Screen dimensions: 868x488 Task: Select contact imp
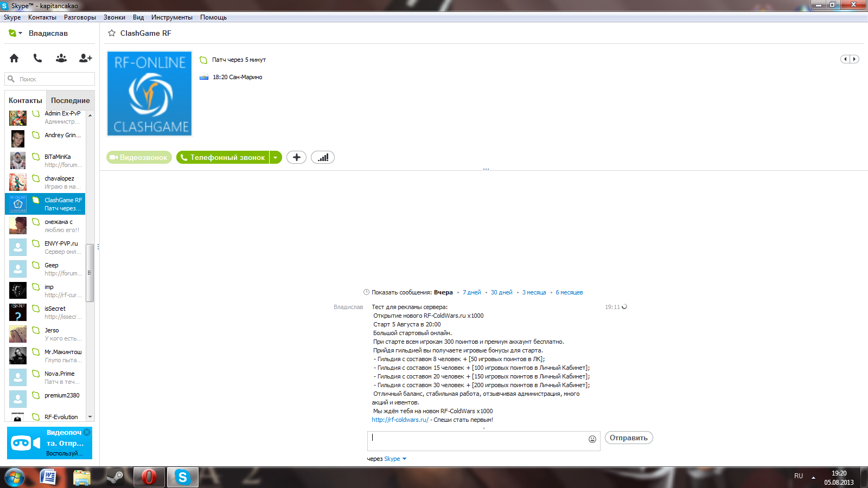click(46, 291)
